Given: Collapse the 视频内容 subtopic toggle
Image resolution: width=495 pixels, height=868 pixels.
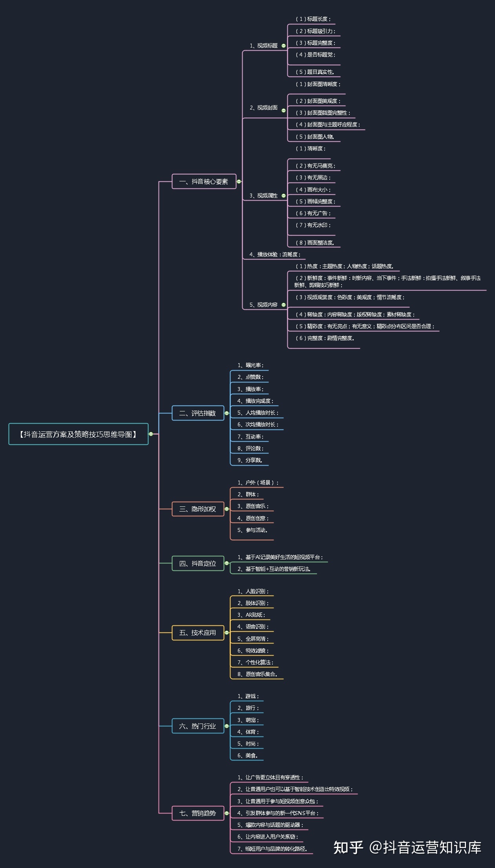Looking at the screenshot, I should 283,305.
